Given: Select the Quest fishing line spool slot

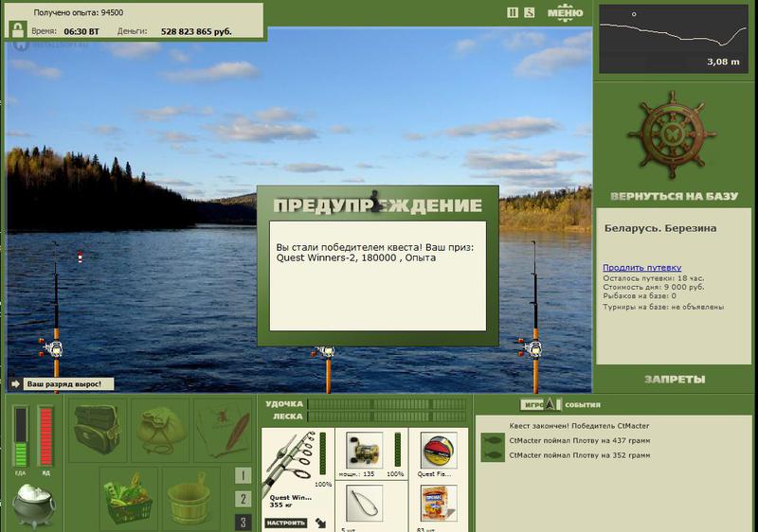Looking at the screenshot, I should [x=439, y=451].
